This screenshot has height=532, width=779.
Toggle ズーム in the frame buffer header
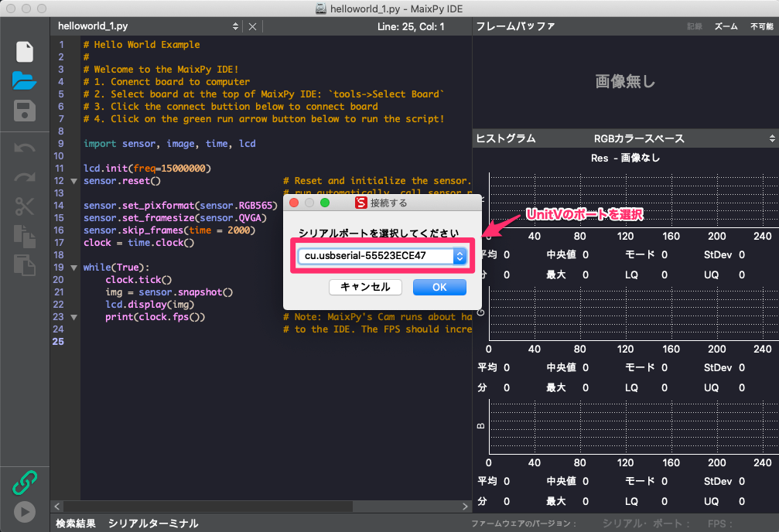[726, 26]
